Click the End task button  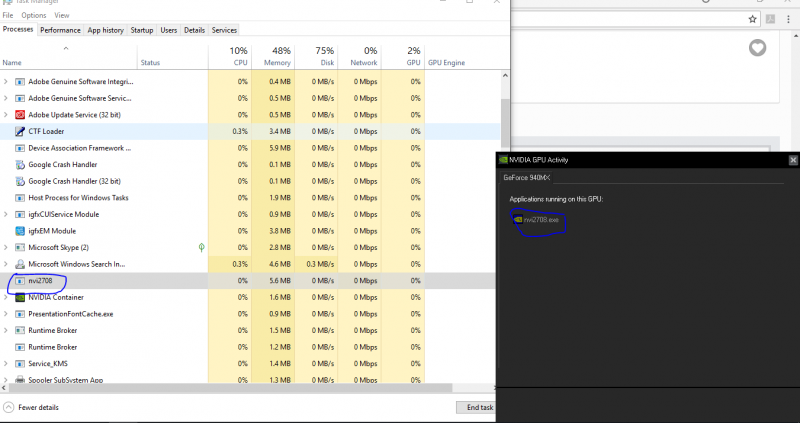[474, 407]
